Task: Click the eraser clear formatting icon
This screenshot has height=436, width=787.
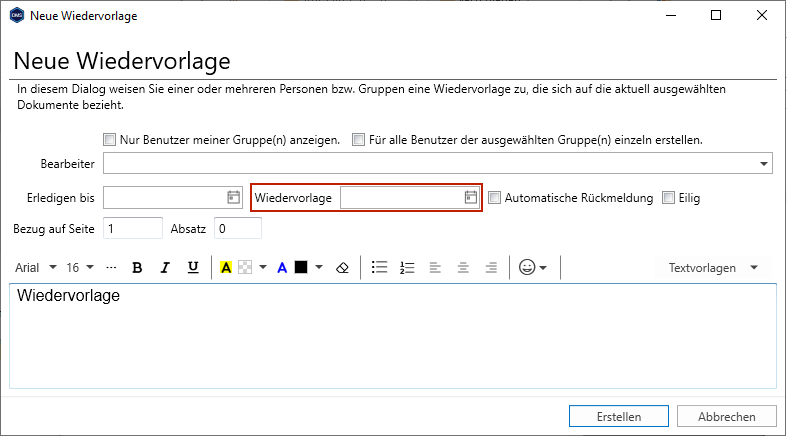Action: [342, 267]
